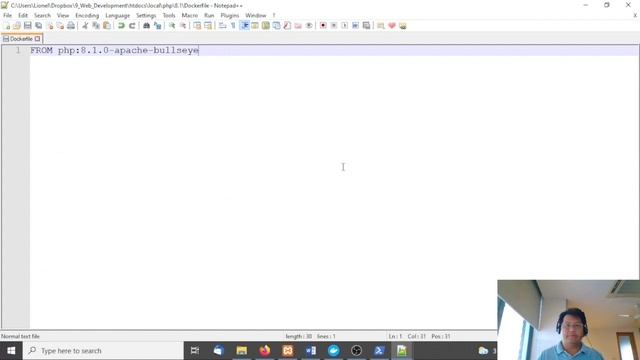640x360 pixels.
Task: Save the Dockerfile using the toolbar
Action: [28, 26]
